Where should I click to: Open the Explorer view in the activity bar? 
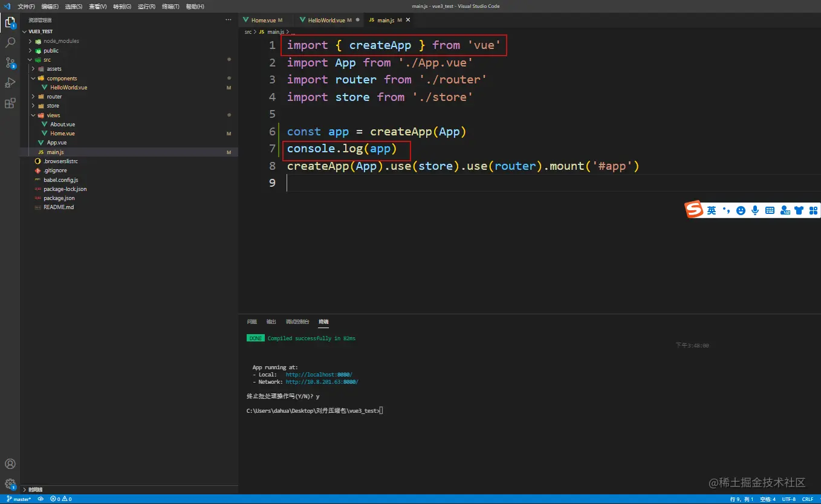click(10, 23)
